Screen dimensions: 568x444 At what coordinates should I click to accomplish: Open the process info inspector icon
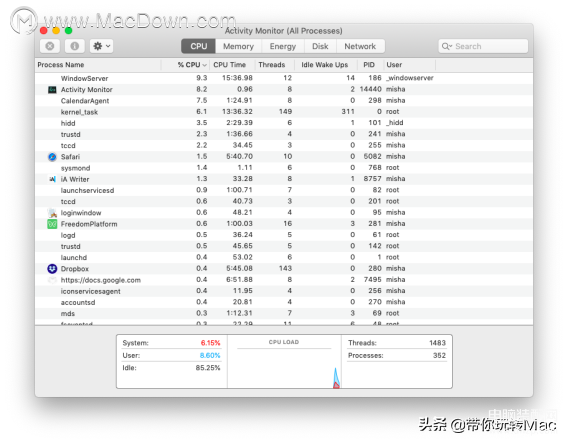tap(75, 46)
